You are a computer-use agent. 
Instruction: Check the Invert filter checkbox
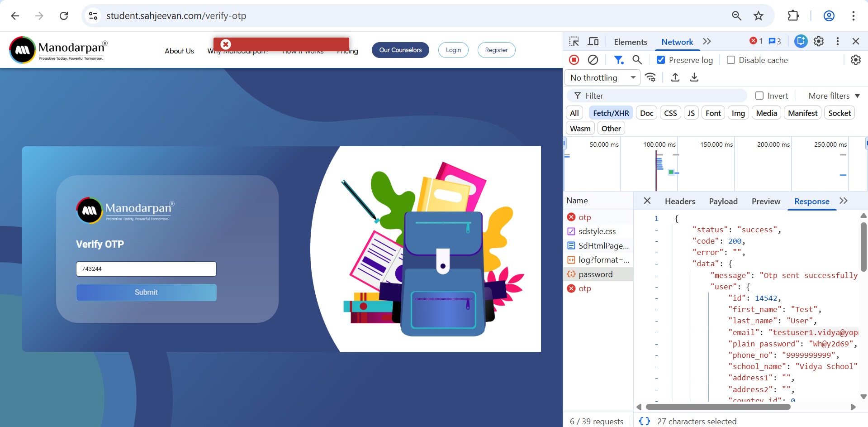point(759,96)
